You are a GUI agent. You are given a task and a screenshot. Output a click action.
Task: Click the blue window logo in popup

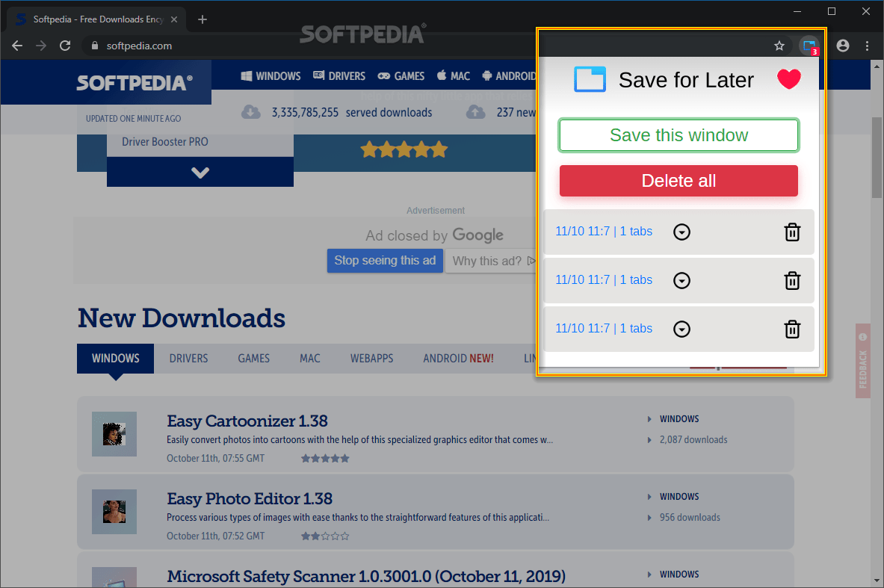click(590, 79)
